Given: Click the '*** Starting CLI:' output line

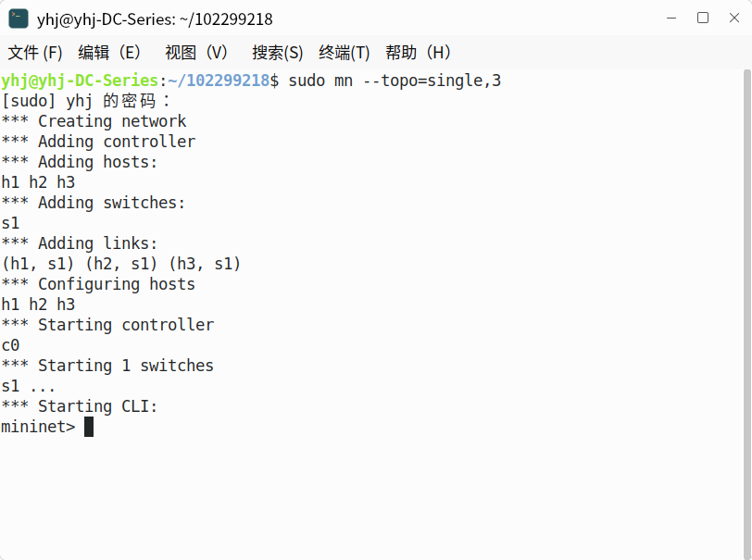Looking at the screenshot, I should tap(79, 406).
